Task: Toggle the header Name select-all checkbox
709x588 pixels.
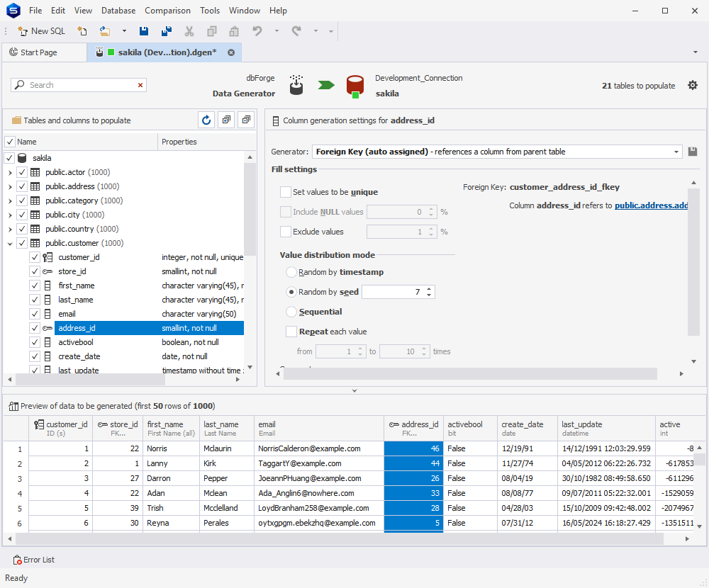Action: [10, 142]
